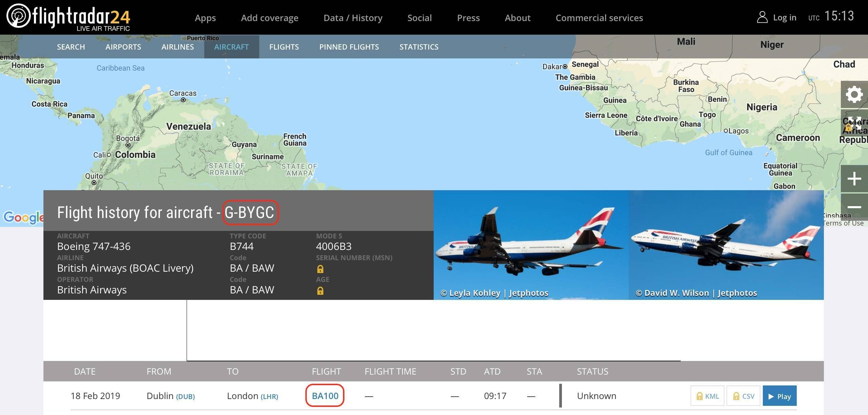Click the Flightradar24 logo
This screenshot has width=868, height=415.
click(x=68, y=17)
